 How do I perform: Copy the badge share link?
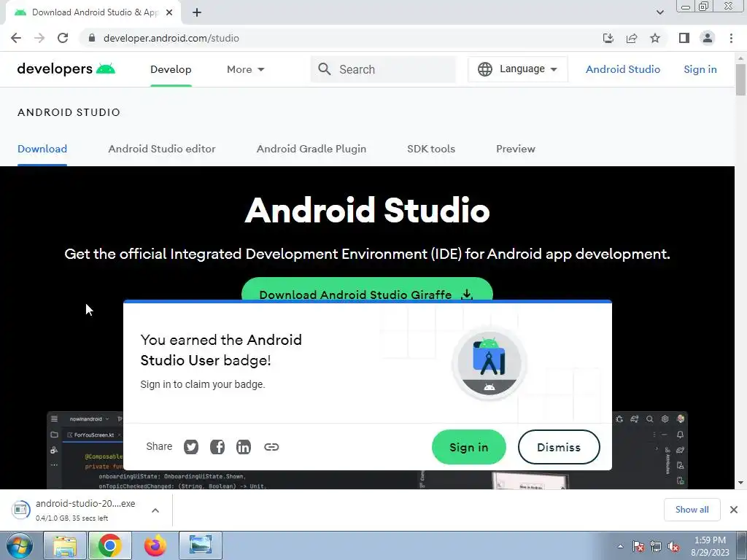click(x=271, y=447)
